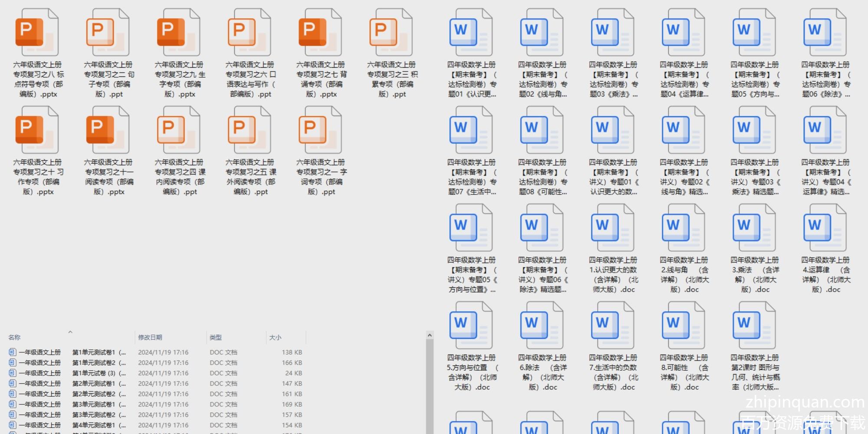Select list row 一年级语文上册 第4单元测试卷1
Screen dimensions: 868x434
(x=155, y=425)
